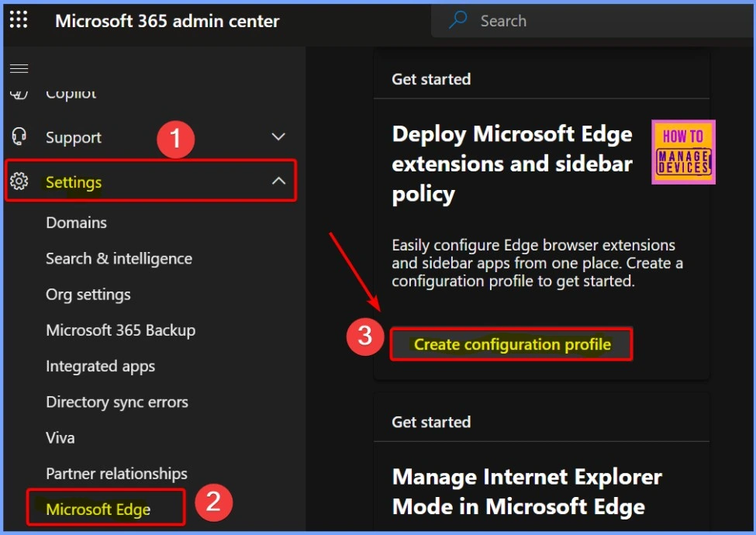Open the app launcher waffle icon
The width and height of the screenshot is (756, 535).
tap(19, 19)
